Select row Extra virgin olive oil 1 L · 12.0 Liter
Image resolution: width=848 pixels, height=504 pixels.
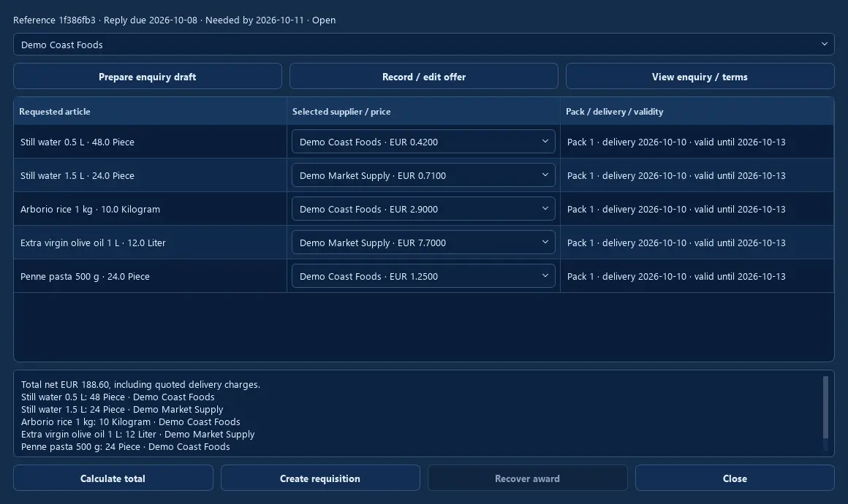pos(151,242)
